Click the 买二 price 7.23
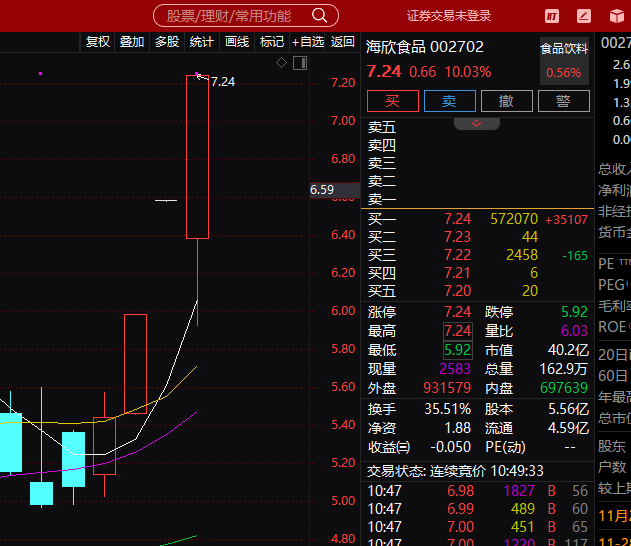 click(458, 237)
